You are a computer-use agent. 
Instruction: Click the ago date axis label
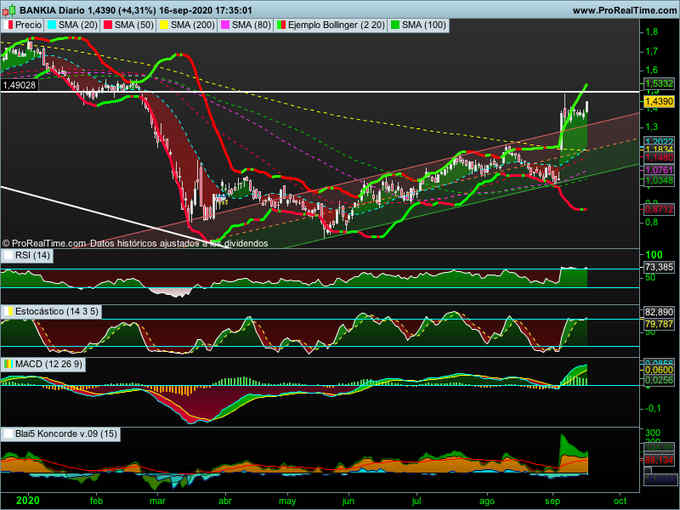coord(487,501)
